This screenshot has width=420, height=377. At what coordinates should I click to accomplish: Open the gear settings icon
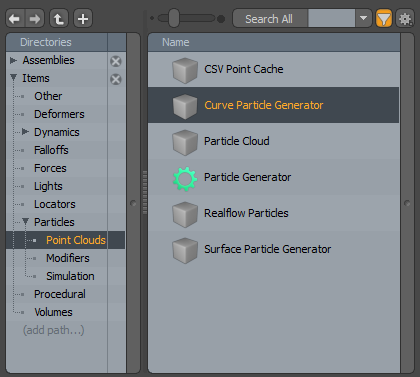(x=405, y=19)
